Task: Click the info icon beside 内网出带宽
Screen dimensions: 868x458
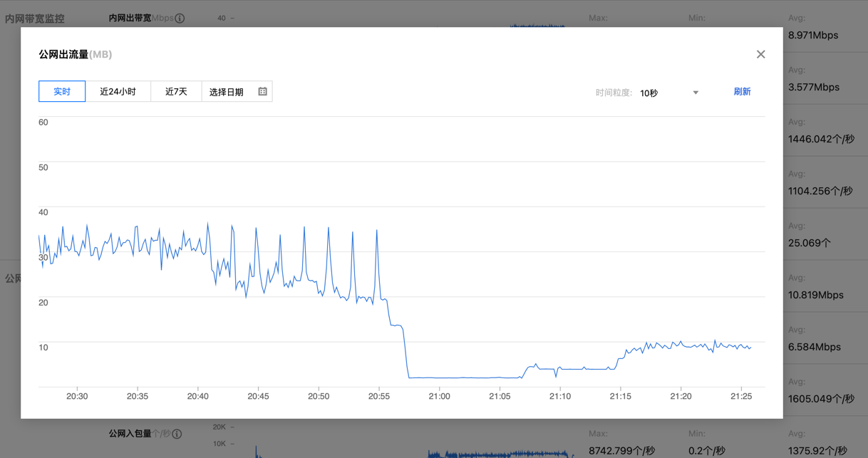Action: (x=180, y=18)
